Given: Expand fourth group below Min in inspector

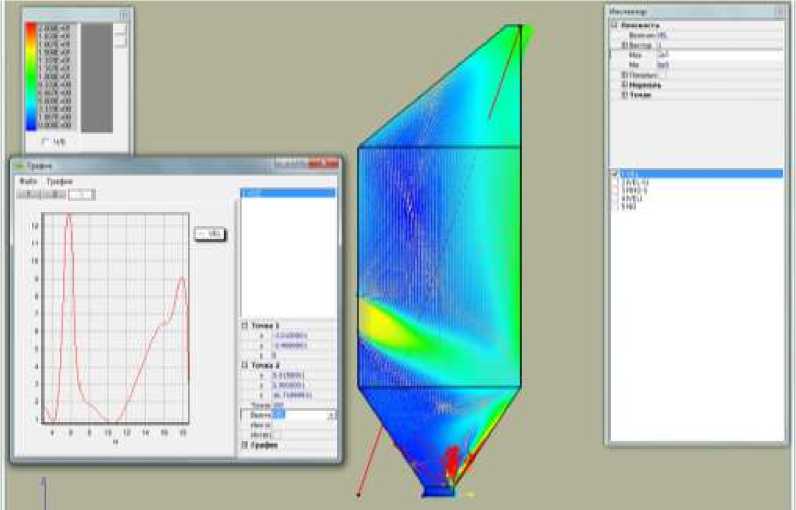Looking at the screenshot, I should [625, 75].
